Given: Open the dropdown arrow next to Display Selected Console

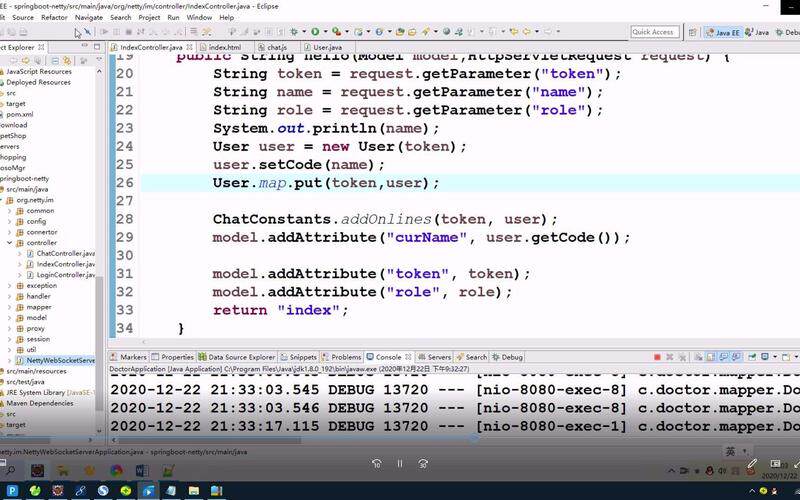Looking at the screenshot, I should tap(774, 357).
